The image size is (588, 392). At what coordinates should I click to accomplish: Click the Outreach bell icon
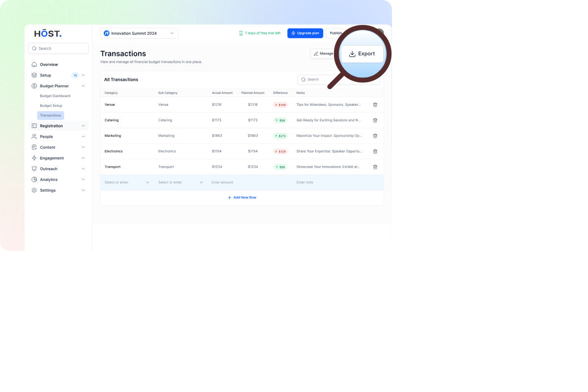(x=34, y=169)
